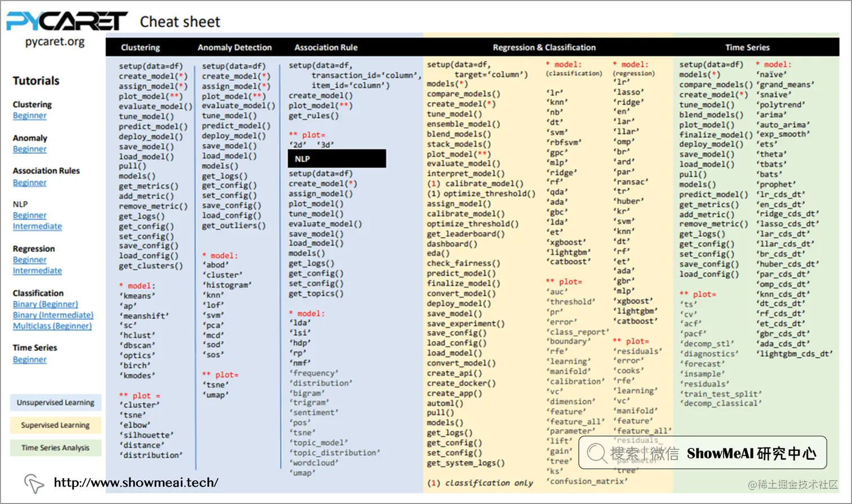Click the get_system_logs() function

(x=465, y=463)
